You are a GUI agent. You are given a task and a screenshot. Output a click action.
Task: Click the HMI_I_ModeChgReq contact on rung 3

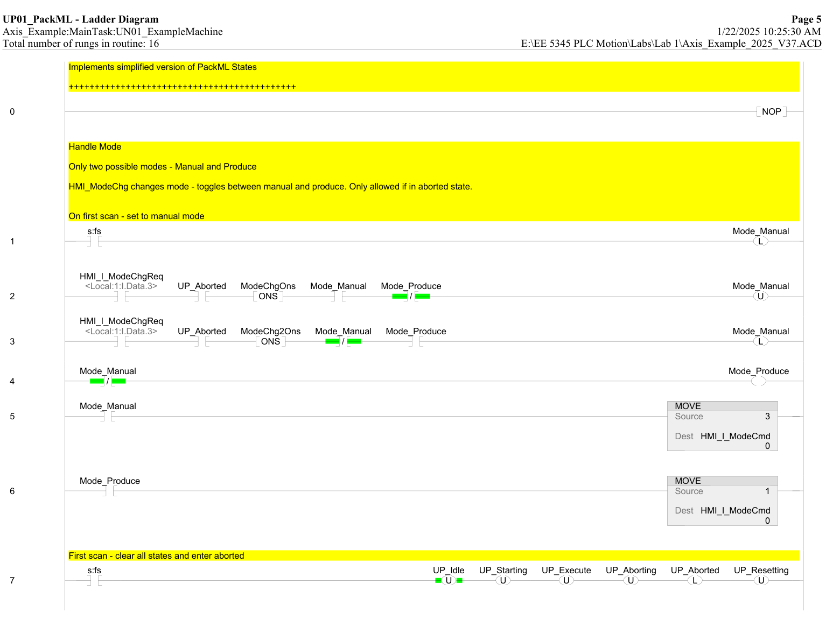coord(121,341)
